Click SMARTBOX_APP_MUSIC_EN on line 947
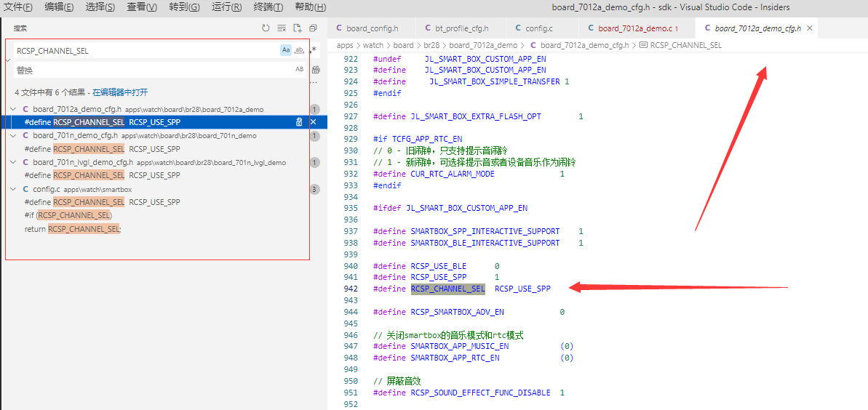Viewport: 868px width, 410px height. click(x=459, y=346)
